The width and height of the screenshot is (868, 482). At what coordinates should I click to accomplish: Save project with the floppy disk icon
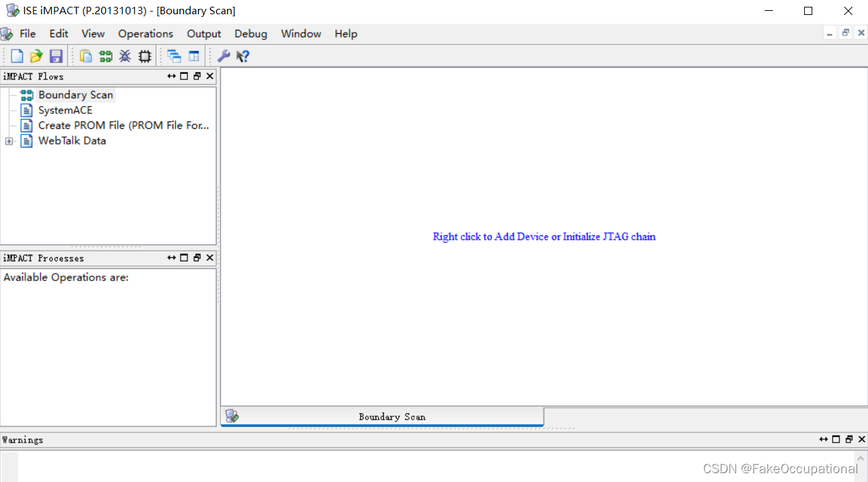(56, 56)
